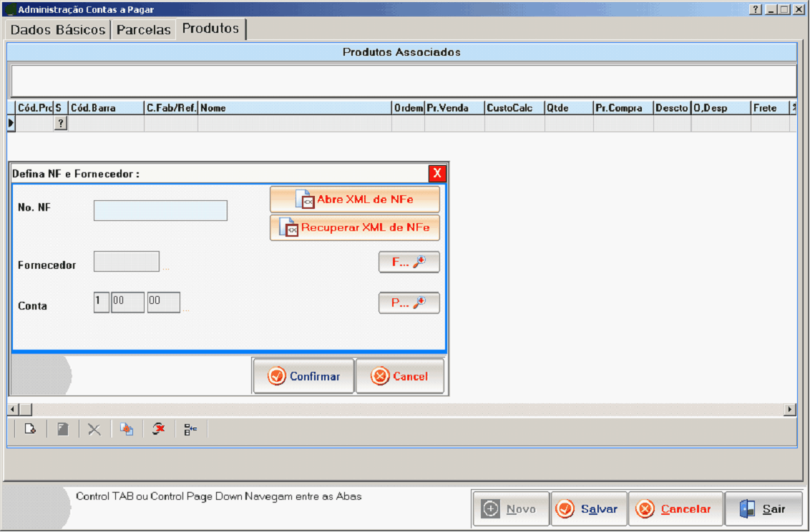This screenshot has width=810, height=532.
Task: Click the horizontal scrollbar right arrow
Action: point(790,410)
